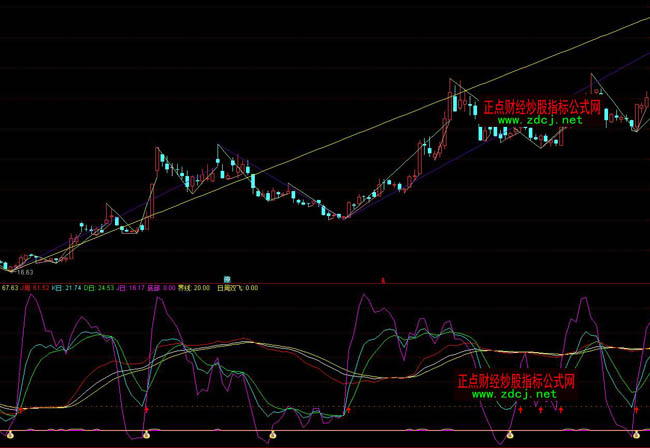Click the lower red 正点财经炒股指标公式网 title
This screenshot has width=650, height=448.
click(x=515, y=381)
